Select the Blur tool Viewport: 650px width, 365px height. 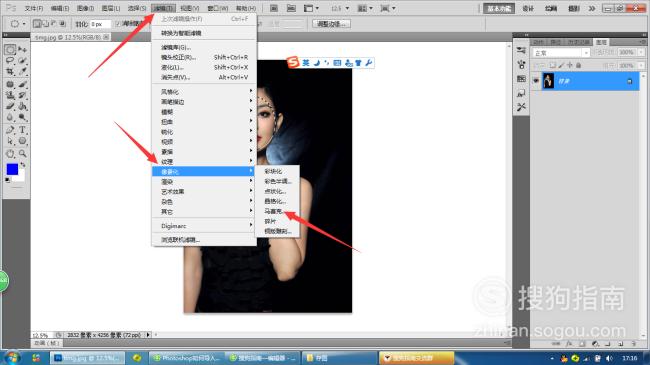coord(10,118)
